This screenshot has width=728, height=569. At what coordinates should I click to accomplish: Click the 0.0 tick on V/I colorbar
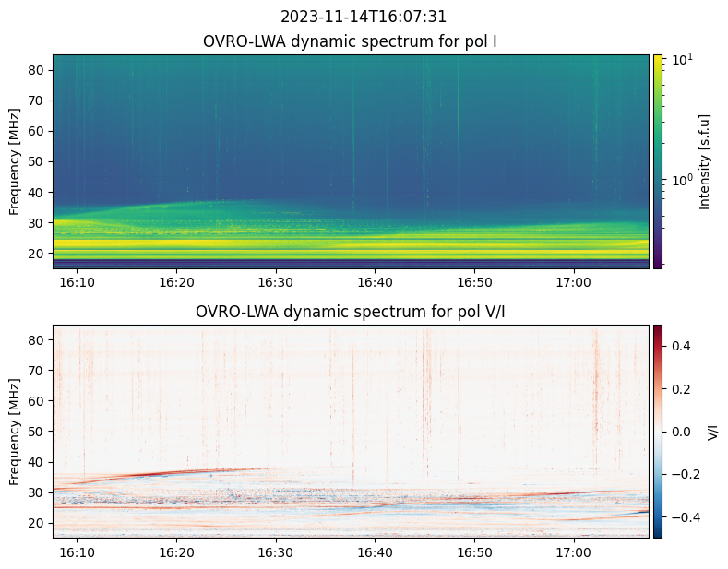680,431
